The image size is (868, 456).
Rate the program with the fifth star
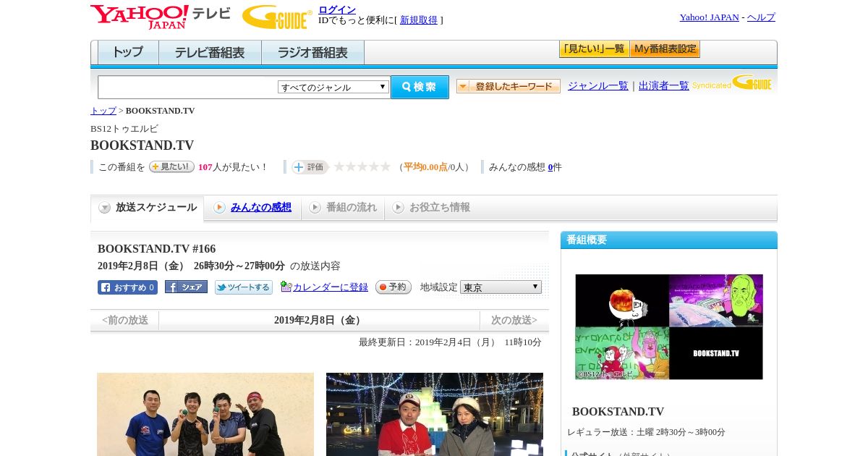[x=386, y=166]
